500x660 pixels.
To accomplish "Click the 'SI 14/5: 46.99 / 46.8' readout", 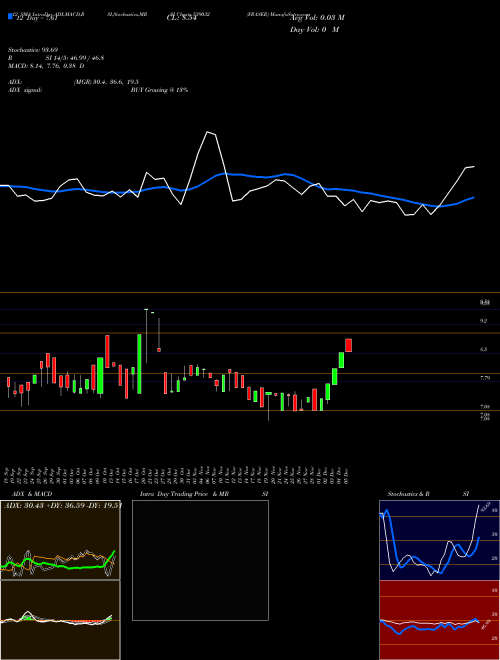I will tap(75, 58).
